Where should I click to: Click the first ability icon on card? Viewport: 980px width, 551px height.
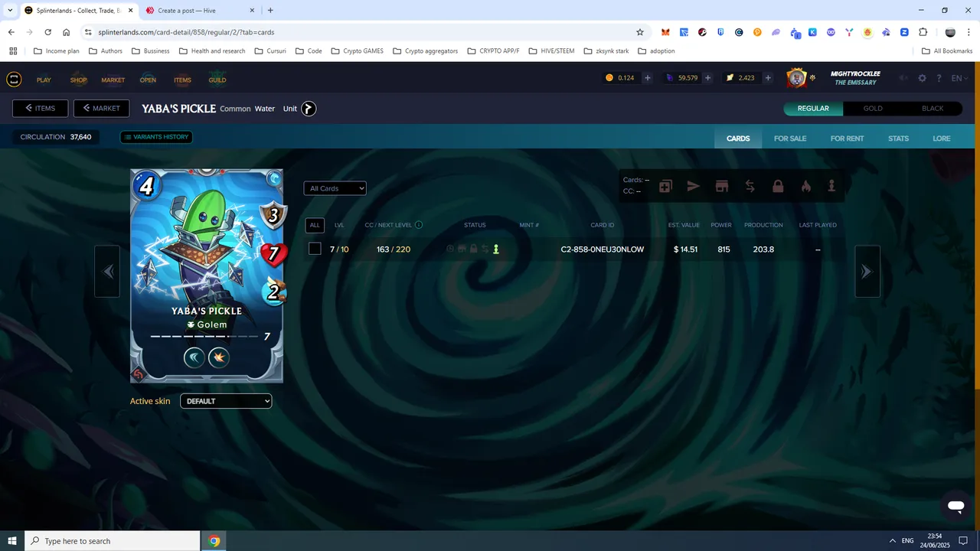(x=194, y=357)
